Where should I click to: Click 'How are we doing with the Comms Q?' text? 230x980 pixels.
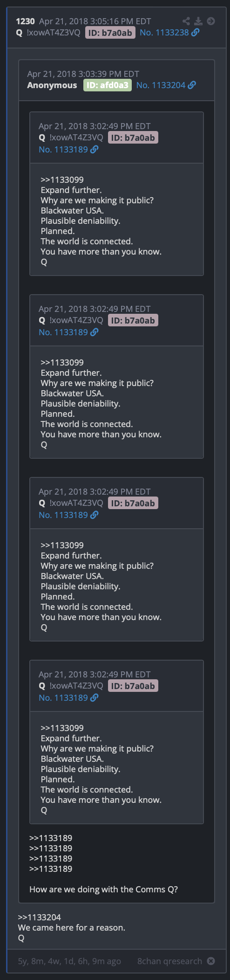pyautogui.click(x=103, y=889)
